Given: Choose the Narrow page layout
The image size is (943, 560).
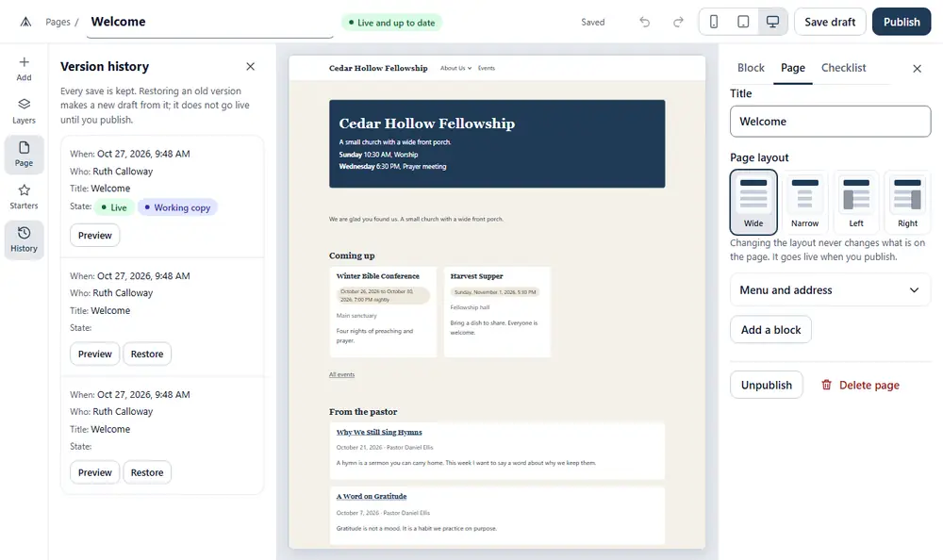Looking at the screenshot, I should (x=804, y=202).
